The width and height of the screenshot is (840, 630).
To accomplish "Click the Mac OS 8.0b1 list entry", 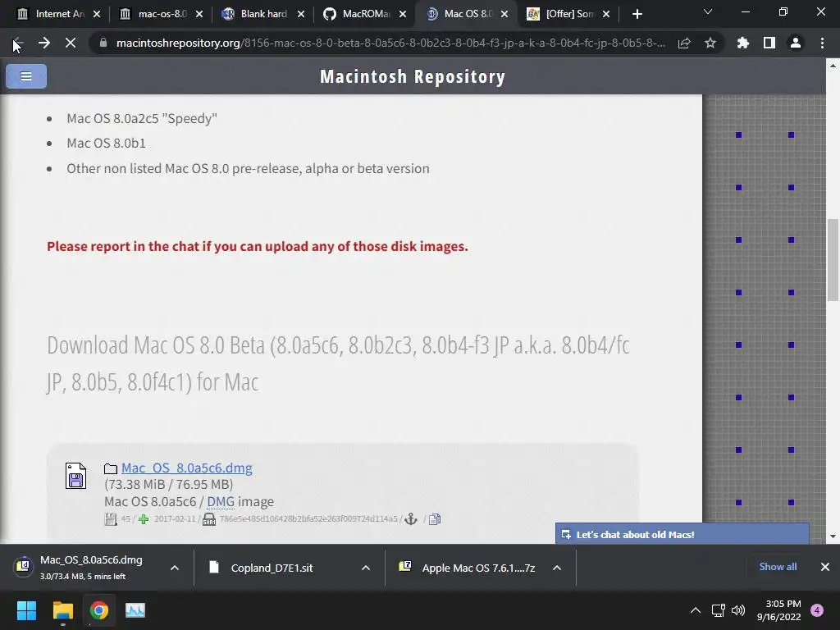I will pos(106,143).
